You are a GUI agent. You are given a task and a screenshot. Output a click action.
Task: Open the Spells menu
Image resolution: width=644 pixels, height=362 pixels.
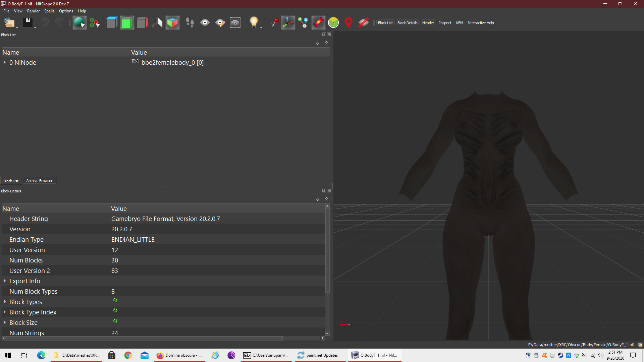tap(49, 11)
